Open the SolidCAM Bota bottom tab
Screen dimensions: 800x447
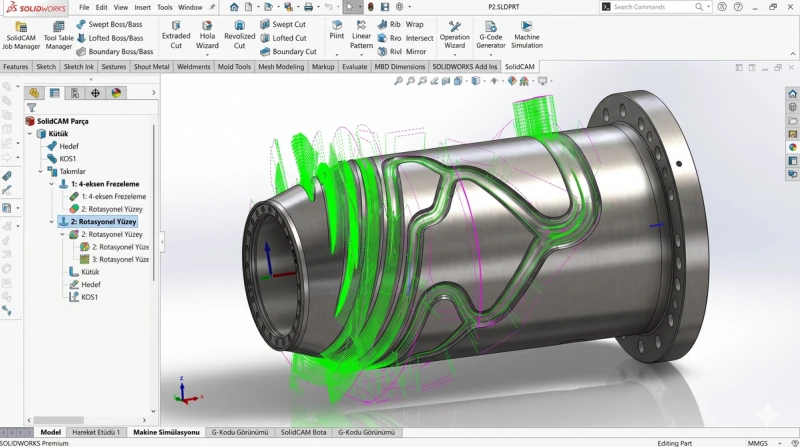[304, 432]
